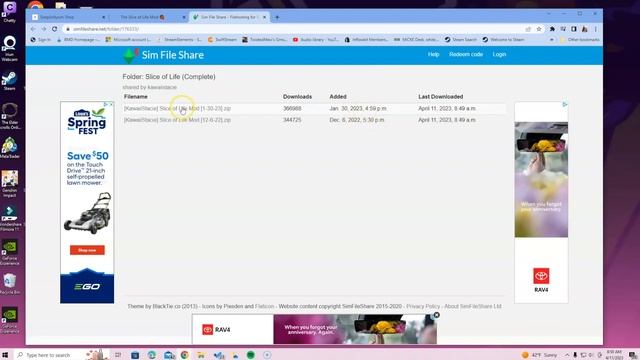Image resolution: width=640 pixels, height=360 pixels.
Task: Open the Privacy Policy link
Action: click(x=423, y=306)
